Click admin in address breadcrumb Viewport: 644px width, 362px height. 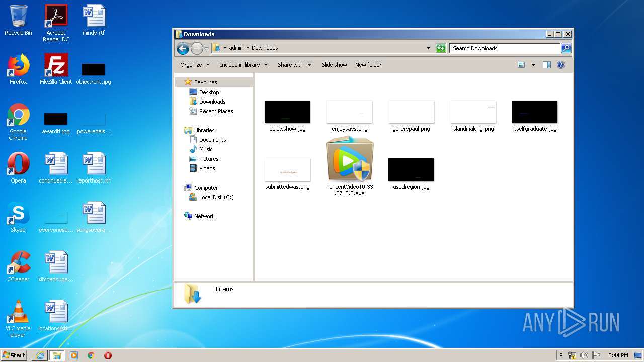(236, 48)
